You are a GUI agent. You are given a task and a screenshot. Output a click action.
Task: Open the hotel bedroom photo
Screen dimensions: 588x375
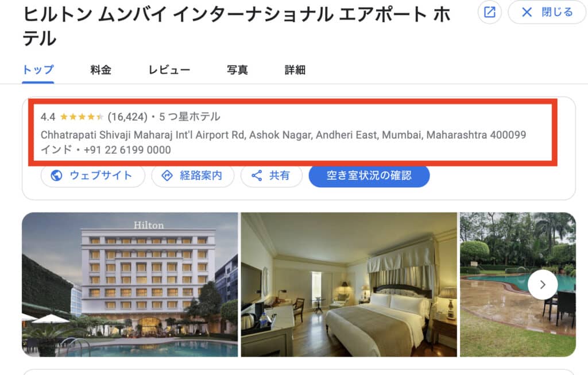(349, 285)
